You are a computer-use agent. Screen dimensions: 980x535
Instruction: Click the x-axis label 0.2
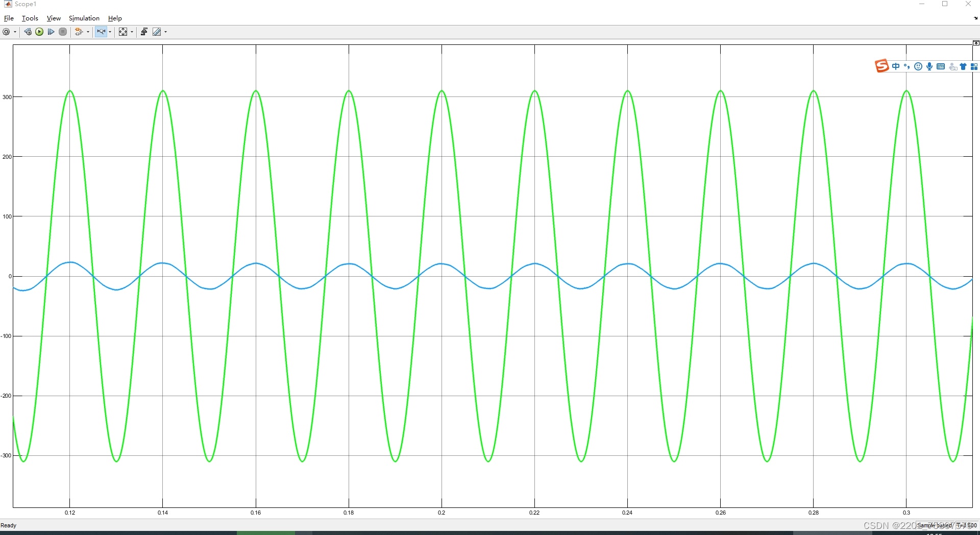pyautogui.click(x=442, y=513)
